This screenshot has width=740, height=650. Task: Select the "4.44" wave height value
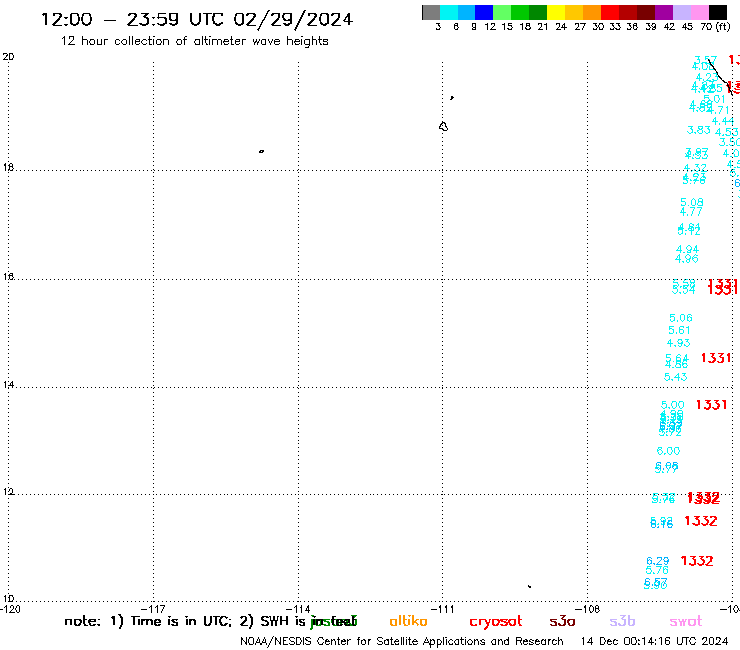click(x=723, y=121)
